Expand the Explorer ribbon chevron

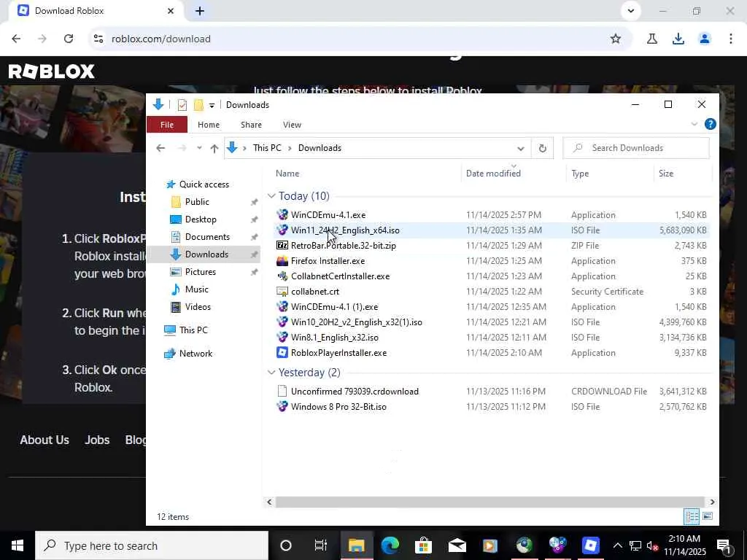point(694,124)
